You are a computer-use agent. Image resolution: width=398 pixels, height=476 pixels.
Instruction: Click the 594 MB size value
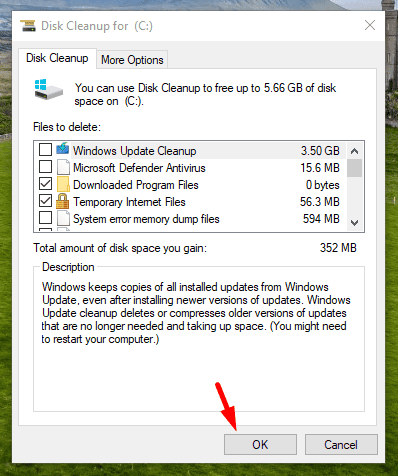click(x=321, y=219)
